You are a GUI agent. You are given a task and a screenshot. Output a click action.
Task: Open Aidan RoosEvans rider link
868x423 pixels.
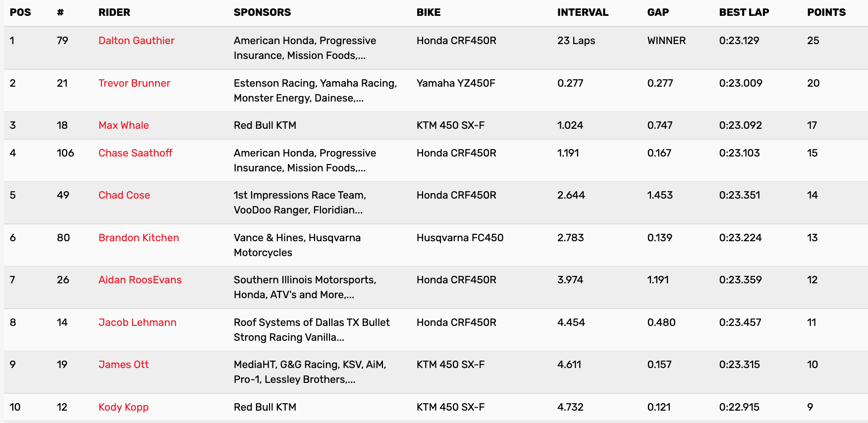(140, 280)
